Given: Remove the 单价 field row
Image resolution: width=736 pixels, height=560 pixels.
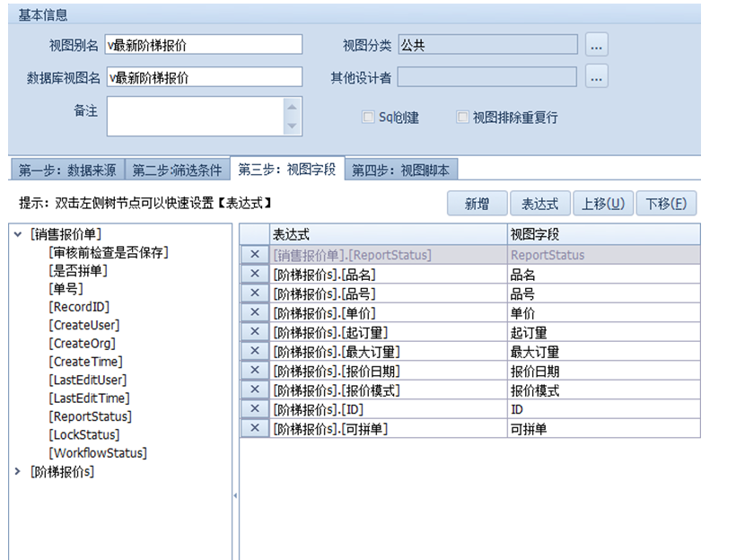Looking at the screenshot, I should (255, 313).
